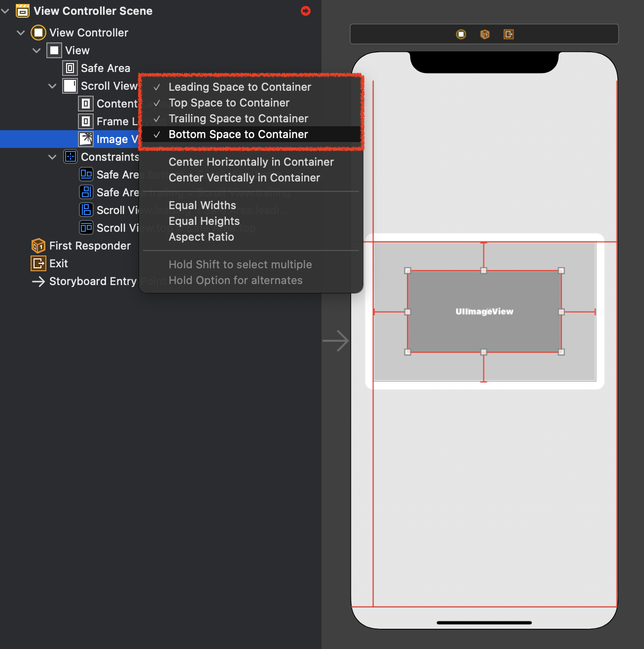Click the bottom-center resize handle of UIImageView

point(484,352)
